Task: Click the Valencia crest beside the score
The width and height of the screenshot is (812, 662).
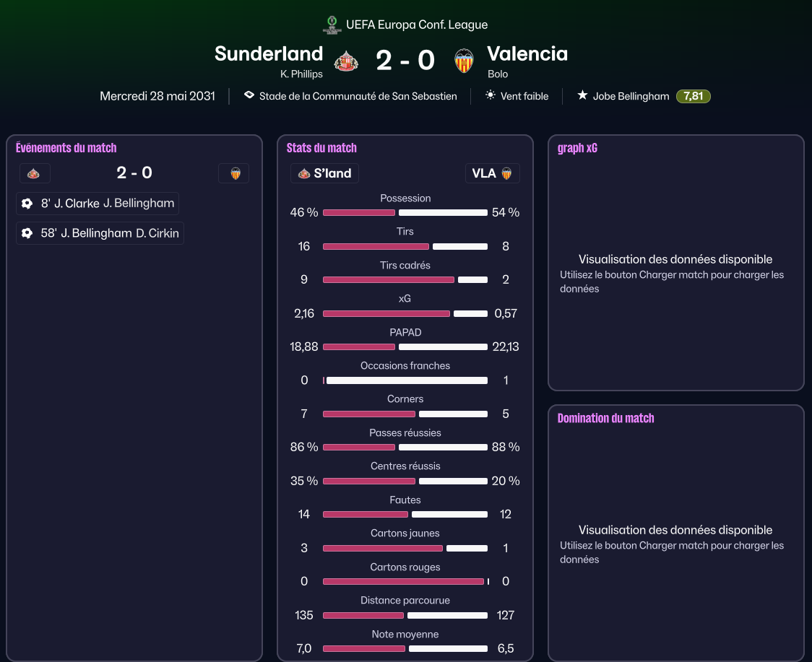Action: (464, 61)
